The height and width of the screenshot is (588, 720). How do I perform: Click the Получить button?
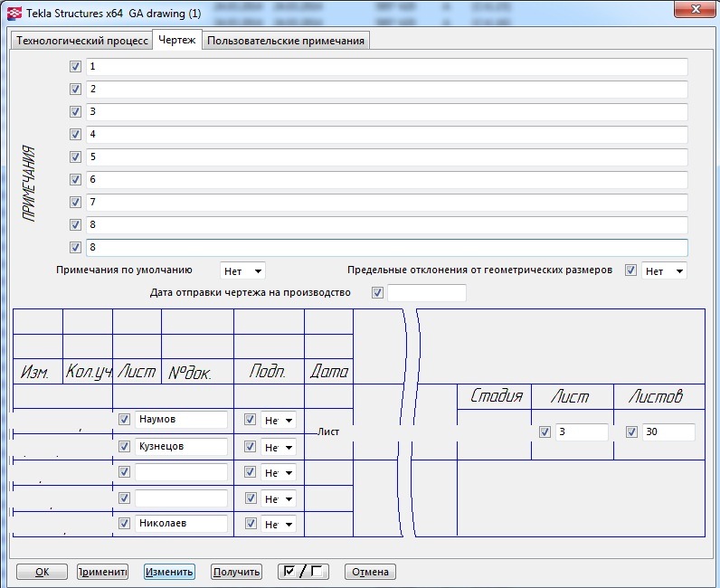click(237, 572)
